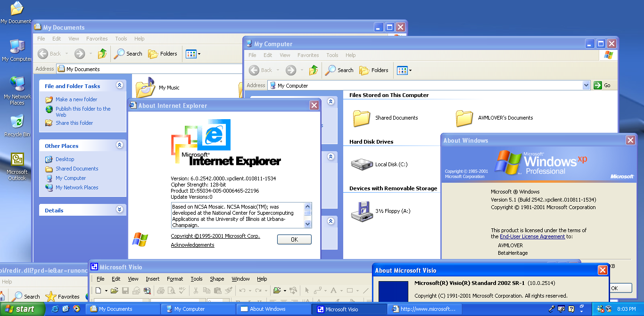Viewport: 644px width, 316px height.
Task: Open Local Disk (C:) drive icon
Action: pyautogui.click(x=362, y=164)
